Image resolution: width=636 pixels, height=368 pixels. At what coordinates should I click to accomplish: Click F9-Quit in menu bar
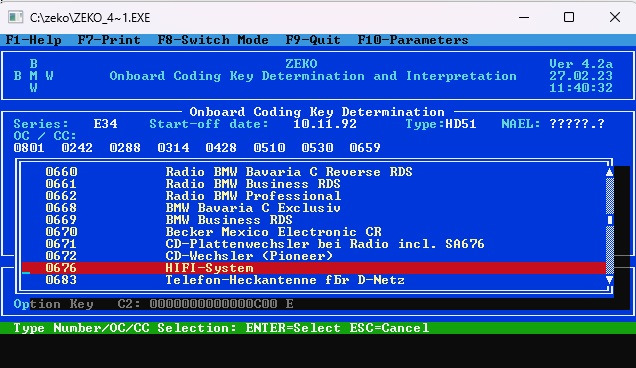click(x=313, y=40)
